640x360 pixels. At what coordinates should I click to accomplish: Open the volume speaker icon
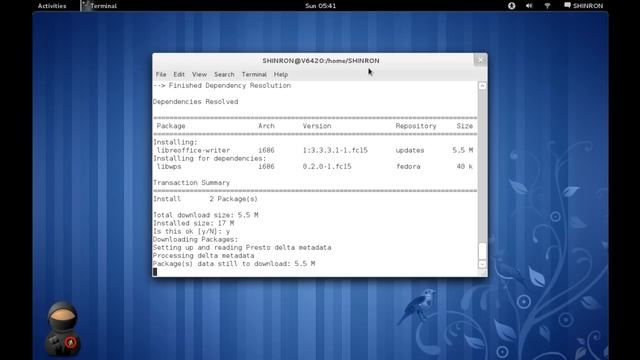(529, 6)
